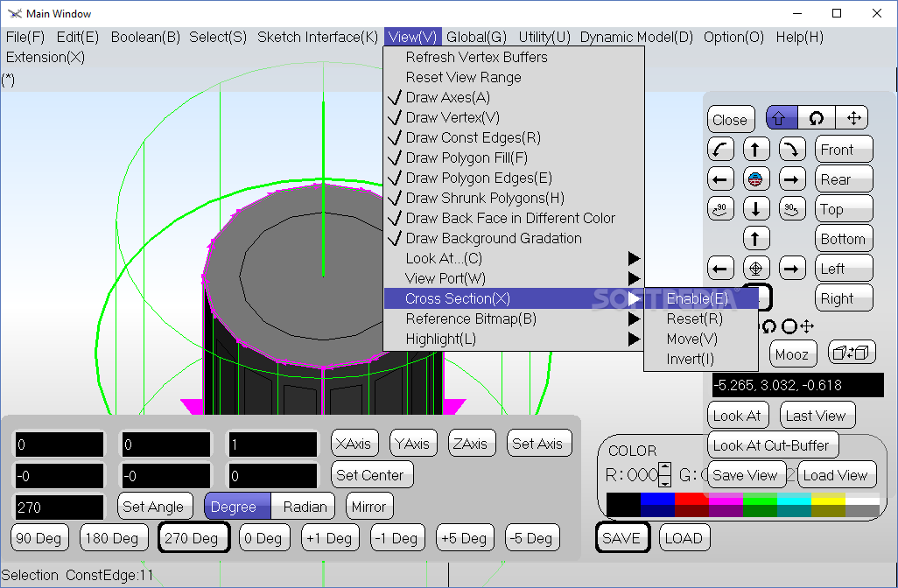Click the up arrow above the crosshair target
The width and height of the screenshot is (898, 588).
(756, 238)
